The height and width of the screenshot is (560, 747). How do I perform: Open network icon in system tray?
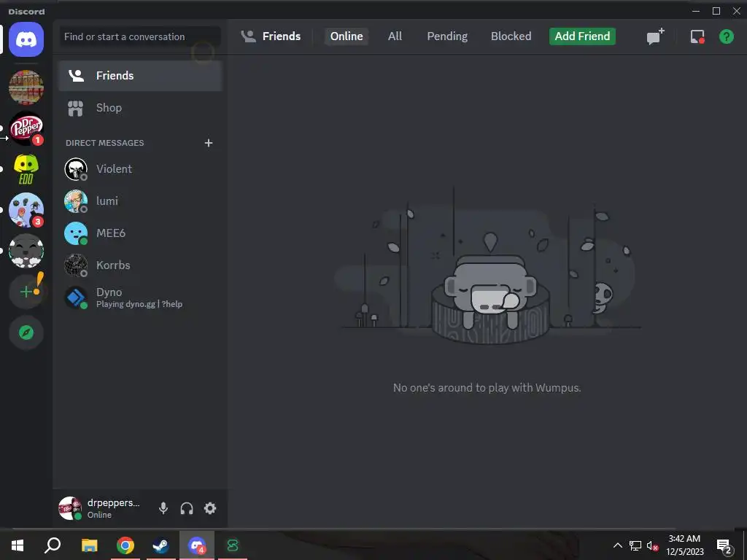635,545
